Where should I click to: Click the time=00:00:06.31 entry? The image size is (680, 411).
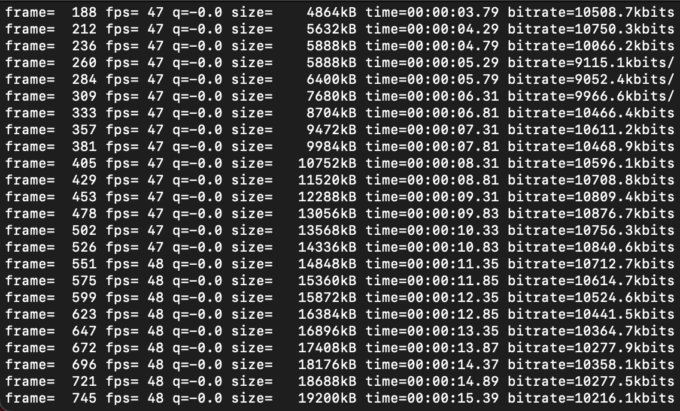click(432, 96)
